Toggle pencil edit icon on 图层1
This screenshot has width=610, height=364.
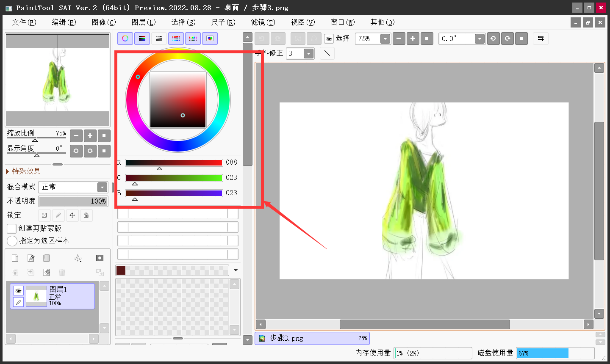point(18,302)
